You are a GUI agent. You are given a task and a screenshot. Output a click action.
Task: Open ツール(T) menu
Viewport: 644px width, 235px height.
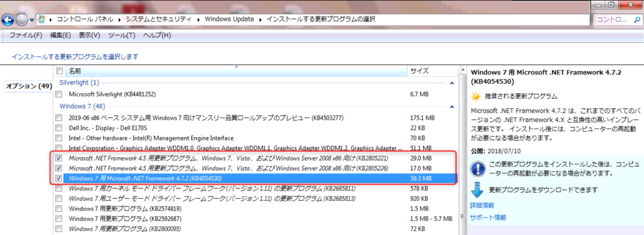[x=121, y=35]
